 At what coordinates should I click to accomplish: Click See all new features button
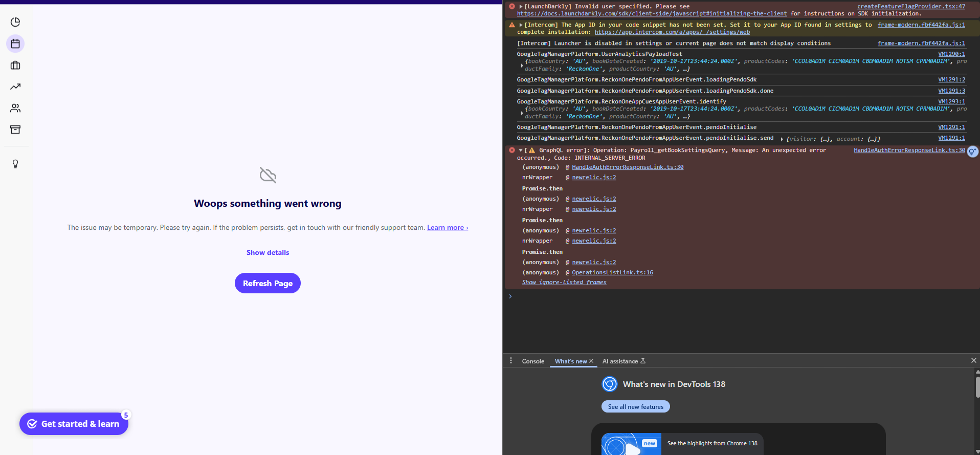pyautogui.click(x=635, y=407)
